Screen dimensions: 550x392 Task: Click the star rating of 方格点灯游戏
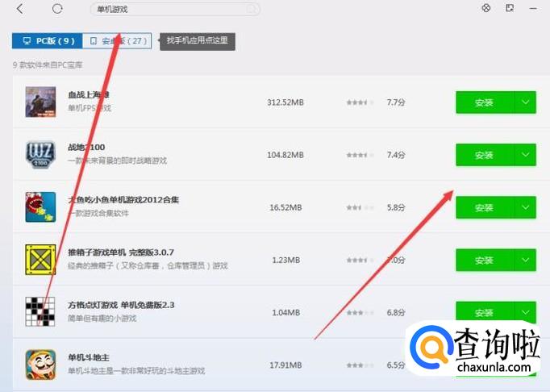(360, 312)
